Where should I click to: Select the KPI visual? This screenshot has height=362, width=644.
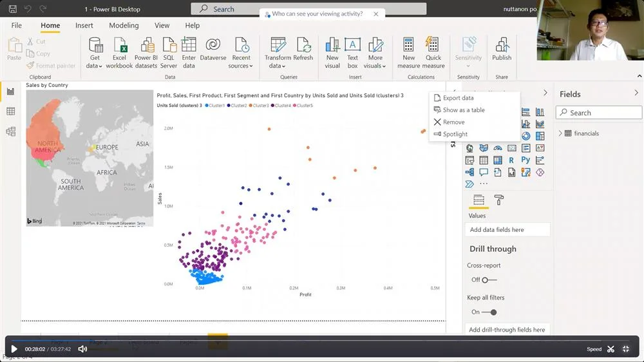(540, 148)
